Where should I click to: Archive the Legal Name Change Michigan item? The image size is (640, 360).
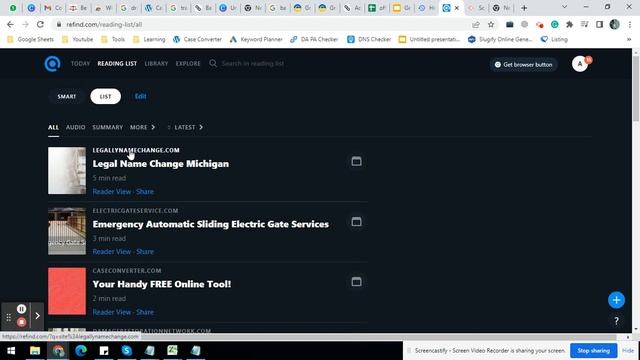tap(356, 161)
